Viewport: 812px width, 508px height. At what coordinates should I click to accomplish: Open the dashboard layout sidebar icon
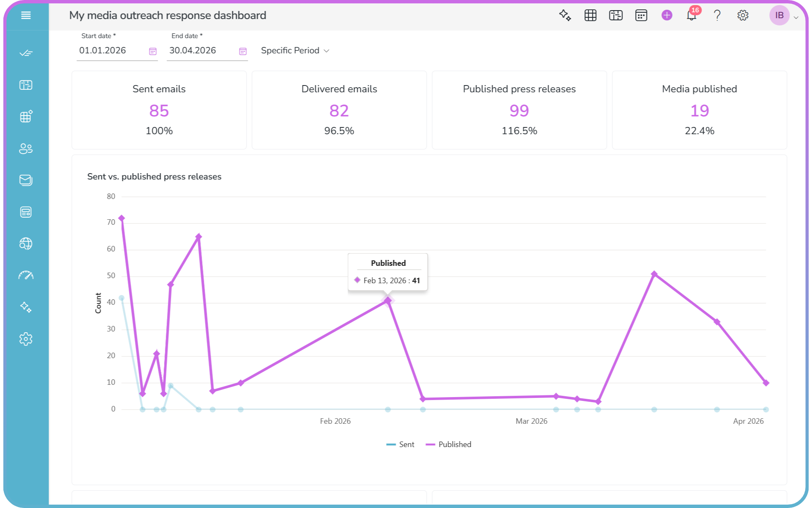[x=26, y=85]
